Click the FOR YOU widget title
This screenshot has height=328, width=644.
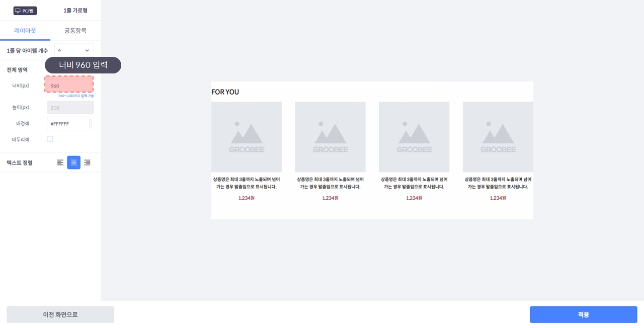click(x=225, y=92)
